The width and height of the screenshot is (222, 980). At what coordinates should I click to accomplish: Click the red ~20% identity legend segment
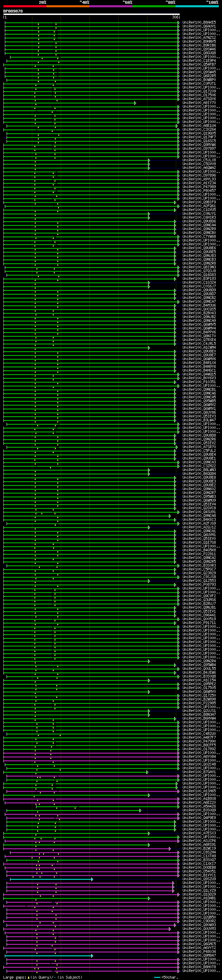point(25,6)
